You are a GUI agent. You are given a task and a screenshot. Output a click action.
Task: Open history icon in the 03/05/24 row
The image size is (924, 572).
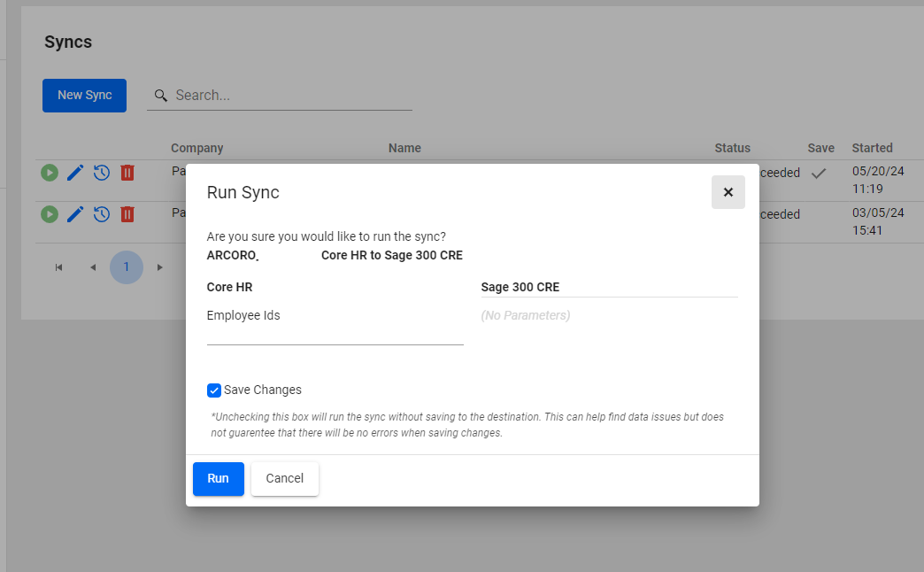coord(102,214)
